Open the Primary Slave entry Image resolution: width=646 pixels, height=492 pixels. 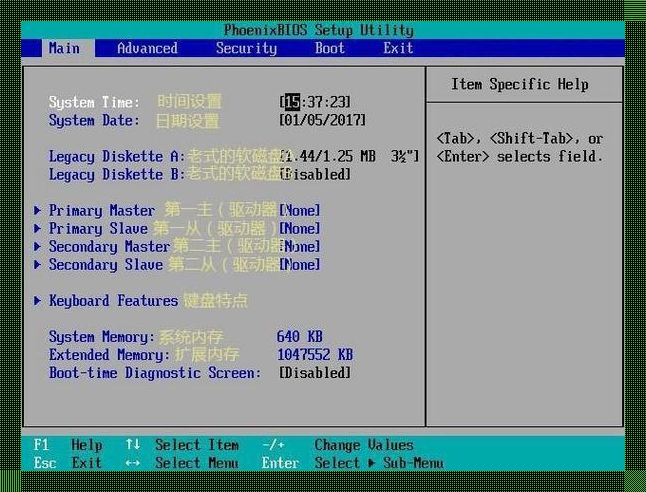click(98, 229)
